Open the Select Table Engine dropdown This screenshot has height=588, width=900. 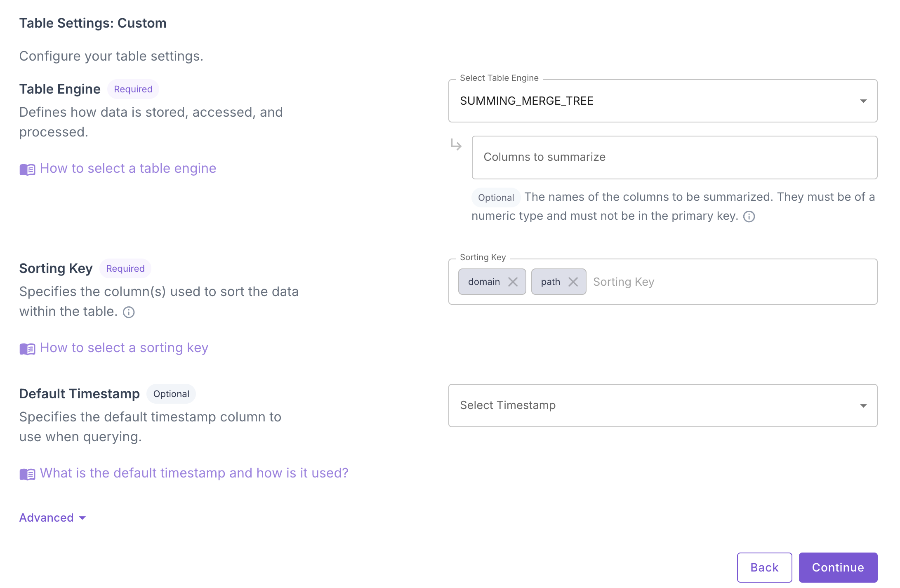[662, 101]
